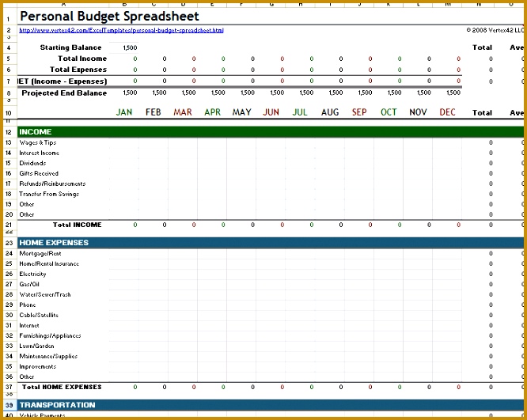The width and height of the screenshot is (527, 420).
Task: Click the JAN Projected End Balance value
Action: click(x=130, y=93)
